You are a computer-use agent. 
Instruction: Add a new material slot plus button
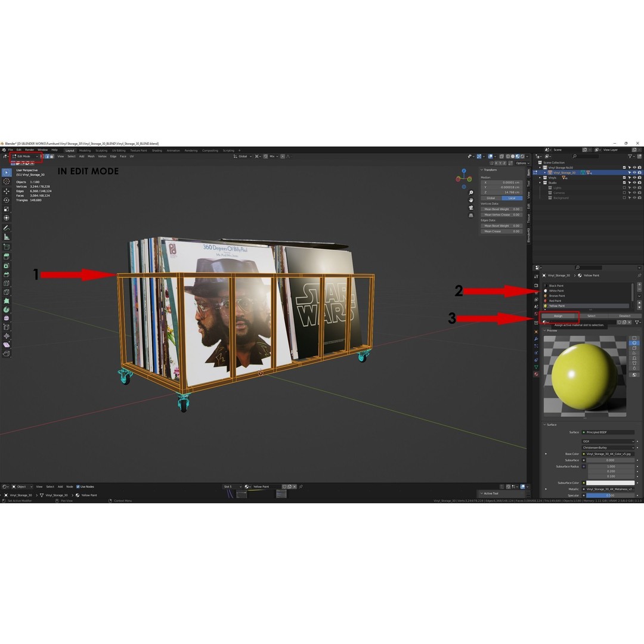(x=639, y=284)
